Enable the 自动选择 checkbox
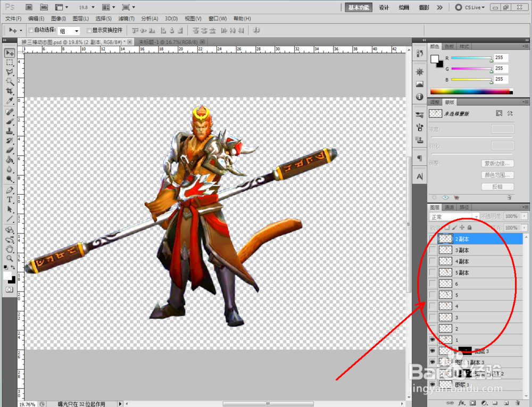The width and height of the screenshot is (532, 407). (x=31, y=30)
